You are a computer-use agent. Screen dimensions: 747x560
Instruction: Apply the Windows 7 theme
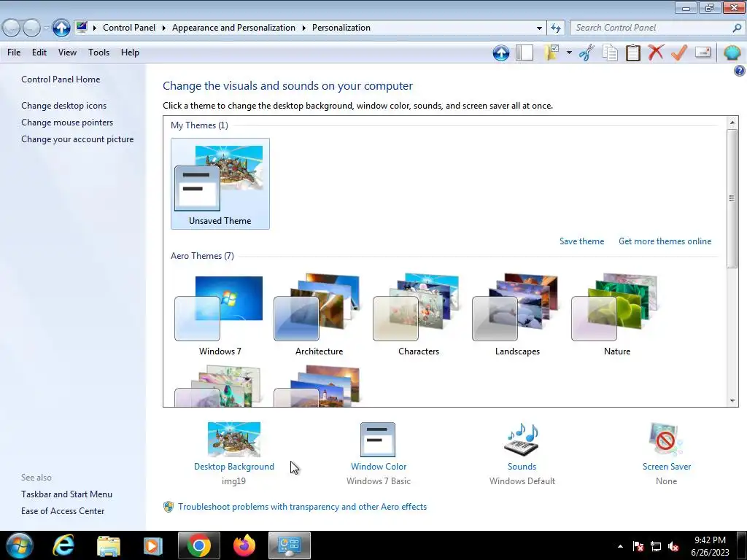click(x=220, y=314)
